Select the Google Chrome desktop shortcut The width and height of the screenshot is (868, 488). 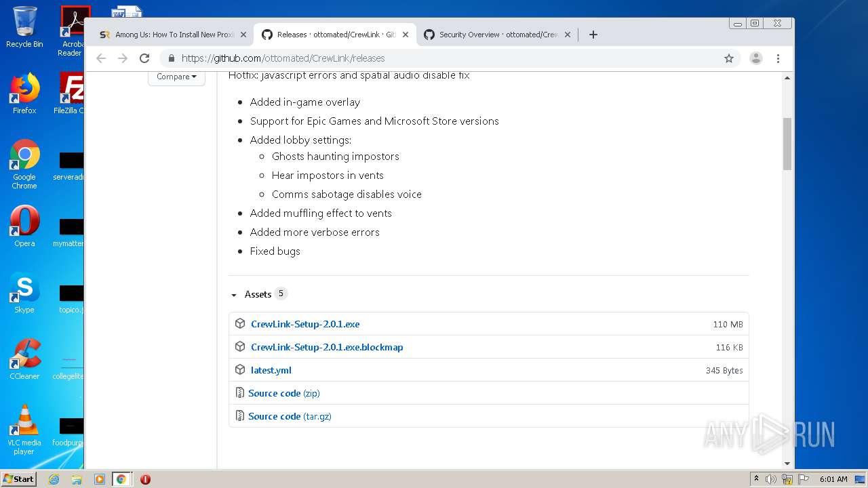click(24, 164)
